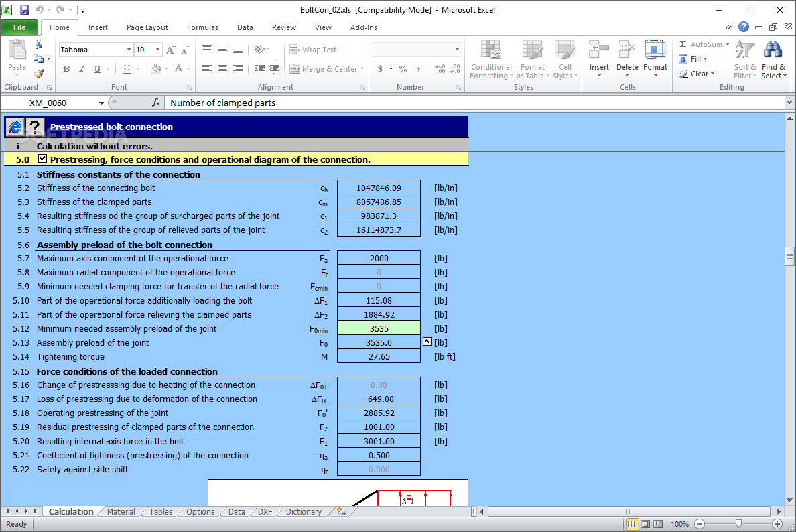Toggle Italic formatting
796x532 pixels.
(x=82, y=68)
